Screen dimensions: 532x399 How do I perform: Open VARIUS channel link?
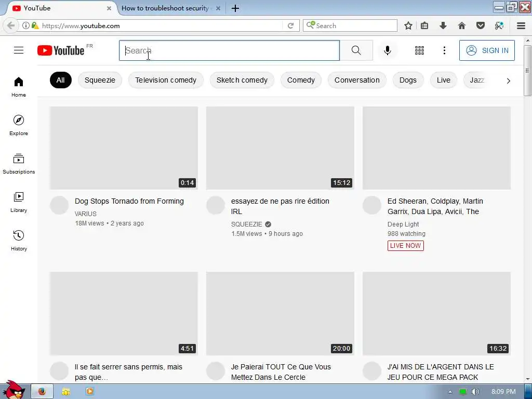click(86, 214)
